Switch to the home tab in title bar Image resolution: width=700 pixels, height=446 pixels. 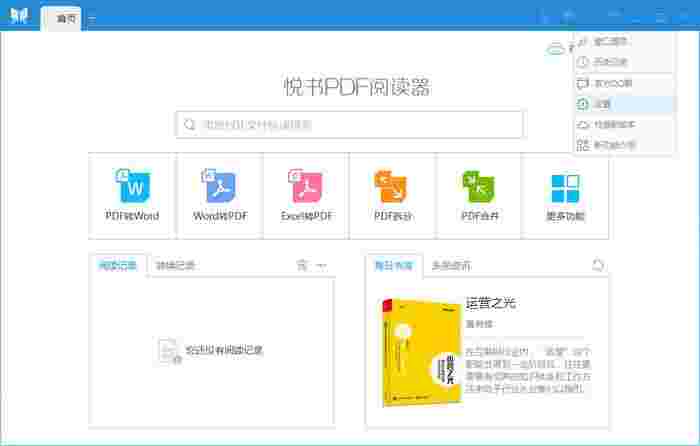(61, 19)
